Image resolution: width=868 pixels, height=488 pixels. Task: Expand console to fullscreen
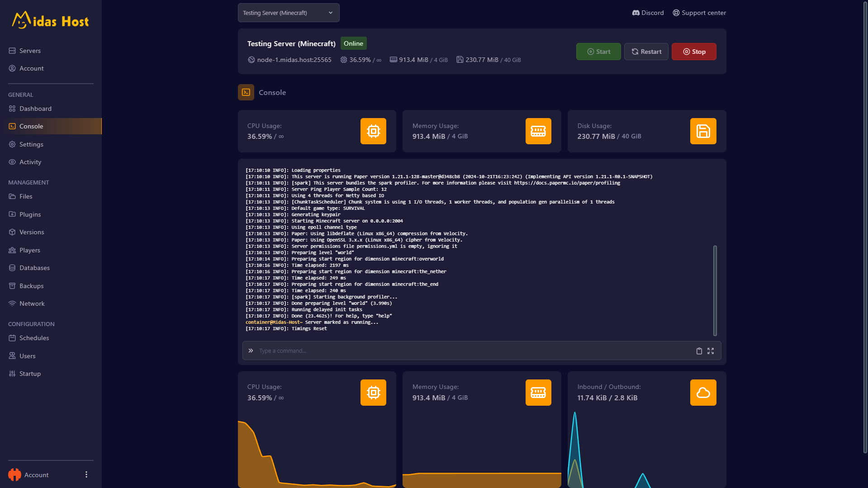pyautogui.click(x=711, y=351)
